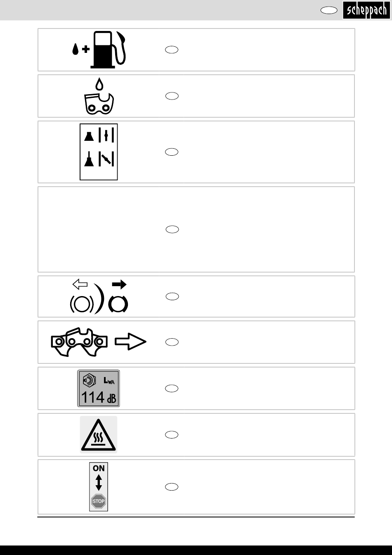Select the oval marker beside the hot surface warning
Viewport: 392px width, 555px height.
tap(172, 434)
